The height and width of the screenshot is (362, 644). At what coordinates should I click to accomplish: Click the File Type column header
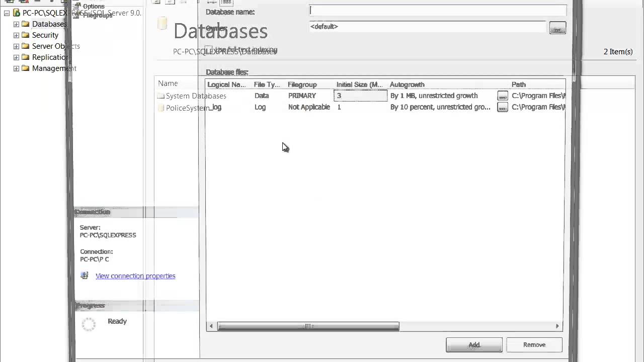point(267,84)
